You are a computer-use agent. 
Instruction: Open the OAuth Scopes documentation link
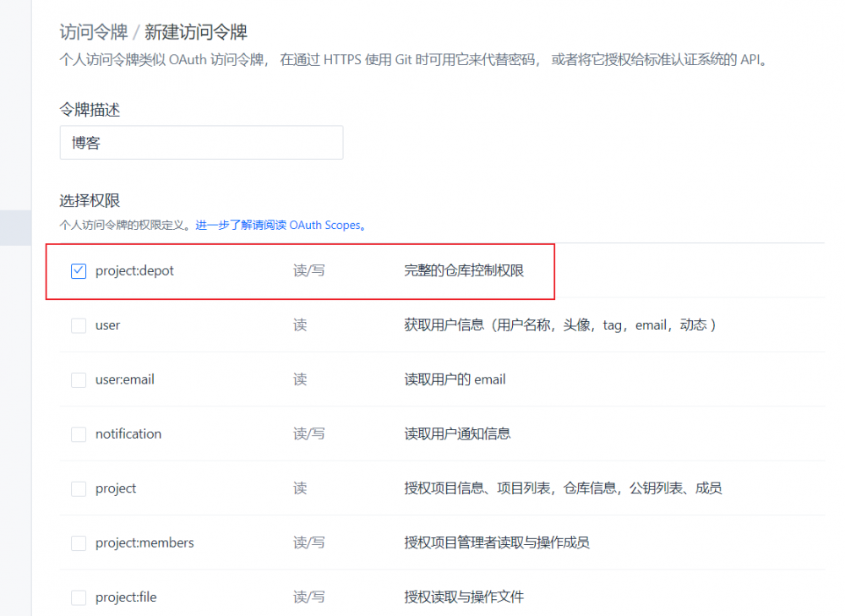[281, 226]
